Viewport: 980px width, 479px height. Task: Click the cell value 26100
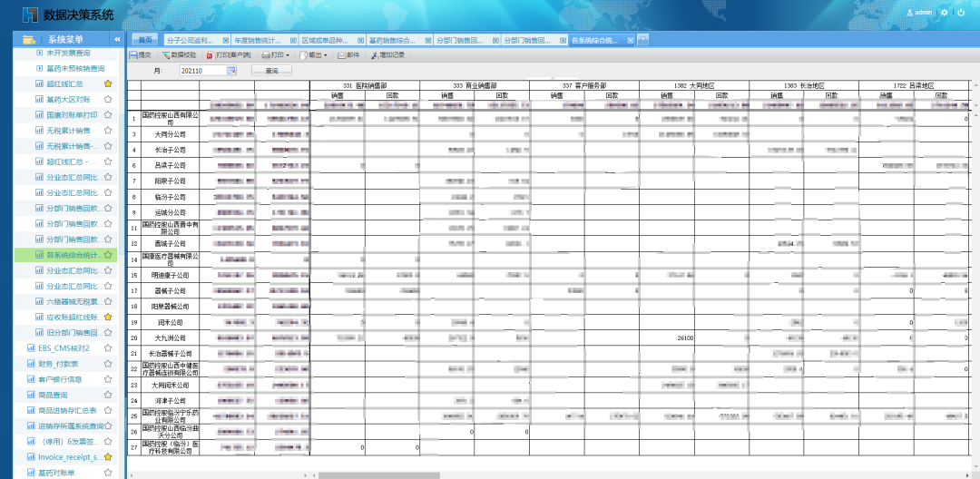tap(686, 337)
